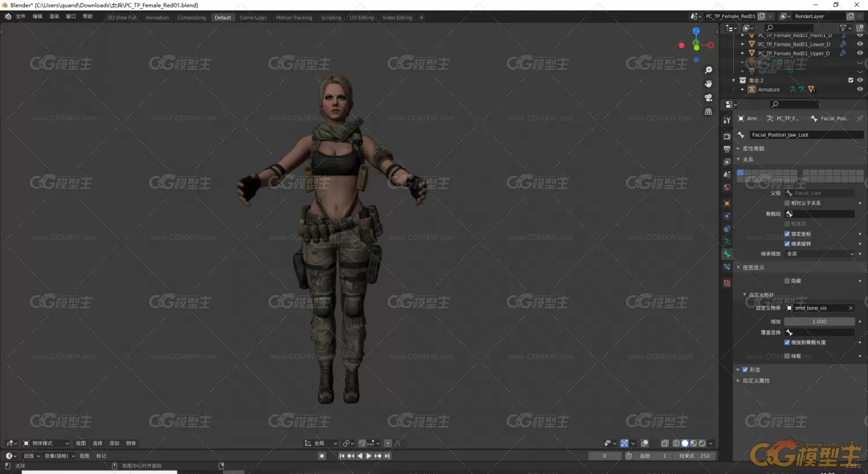Toggle proportional editing icon
The height and width of the screenshot is (474, 868).
pos(388,443)
